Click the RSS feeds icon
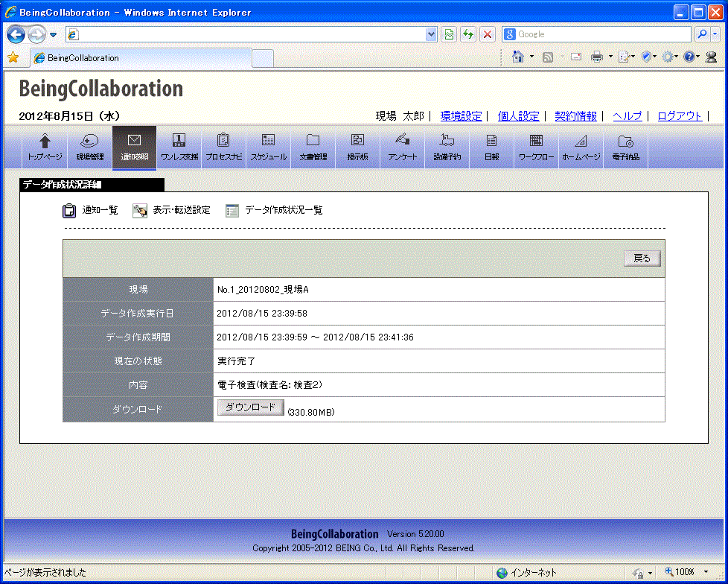Screen dimensions: 728x584 click(x=548, y=57)
